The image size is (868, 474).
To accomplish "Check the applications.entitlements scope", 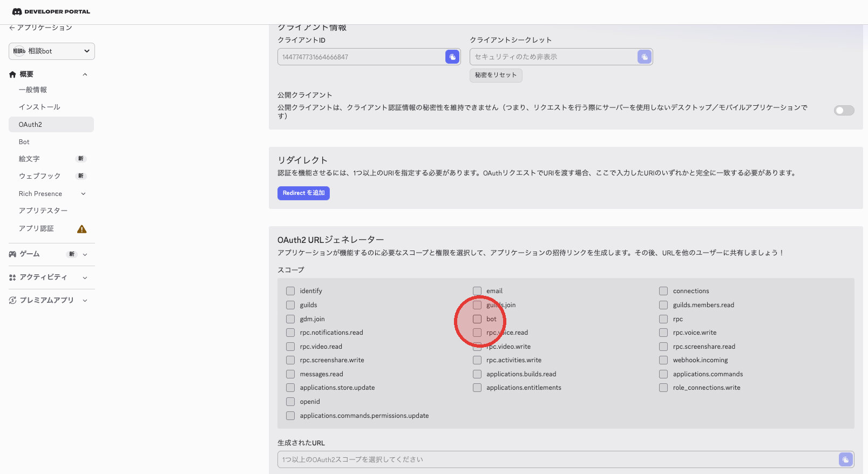I will 477,388.
